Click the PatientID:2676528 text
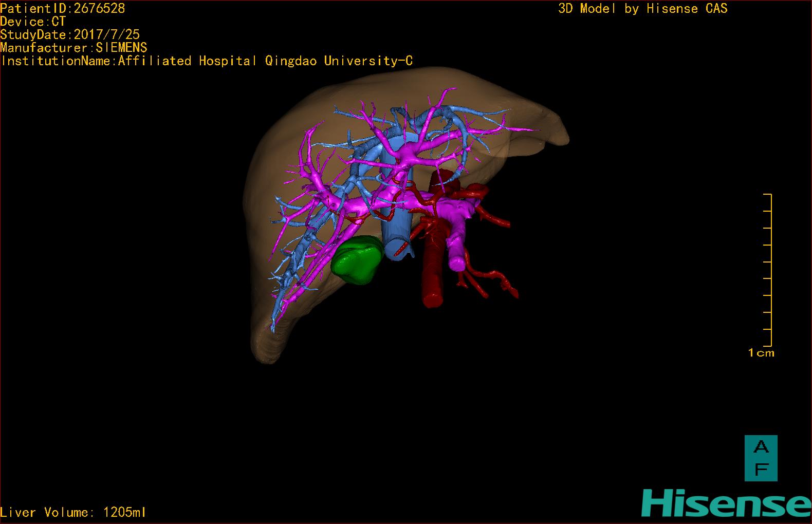Image resolution: width=812 pixels, height=524 pixels. (63, 8)
